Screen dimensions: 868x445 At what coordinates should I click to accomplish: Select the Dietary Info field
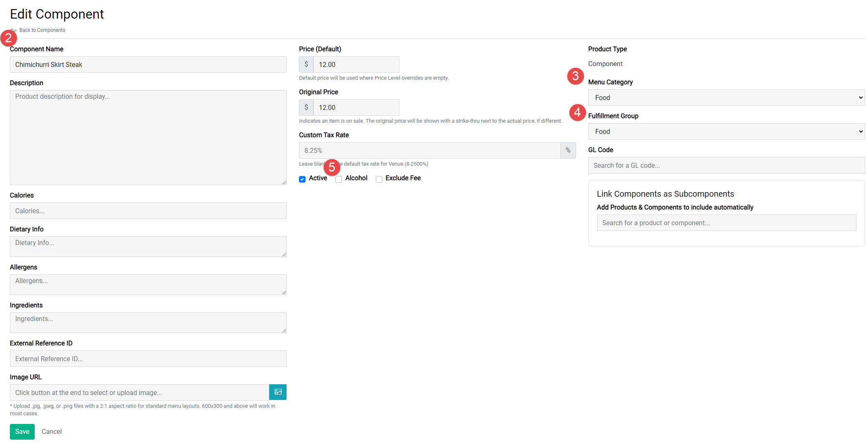148,245
